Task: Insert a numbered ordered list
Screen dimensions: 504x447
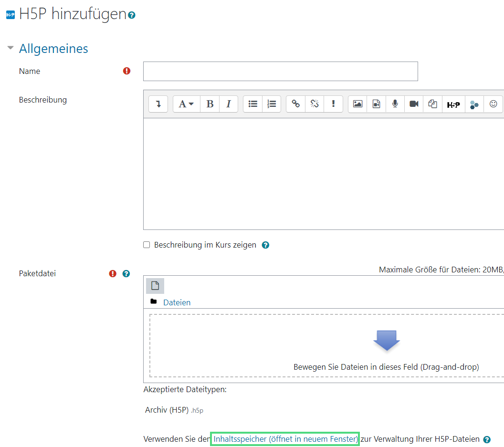Action: 272,104
